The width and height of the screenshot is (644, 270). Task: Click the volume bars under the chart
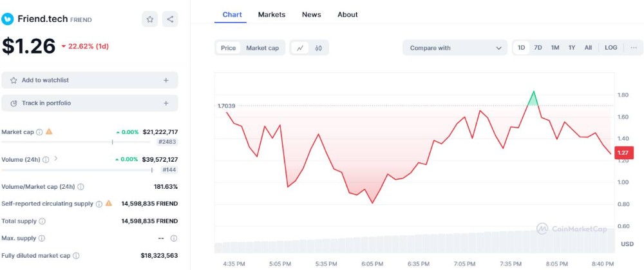414,241
